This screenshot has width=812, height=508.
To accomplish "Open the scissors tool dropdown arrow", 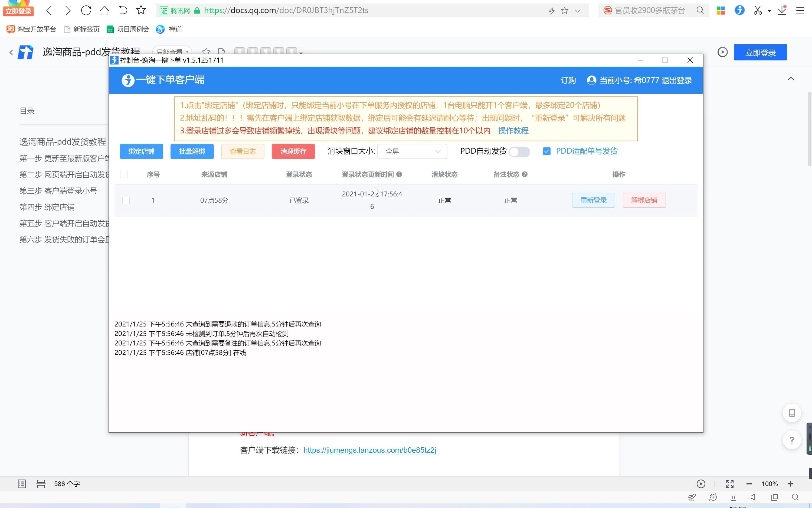I will tap(770, 11).
